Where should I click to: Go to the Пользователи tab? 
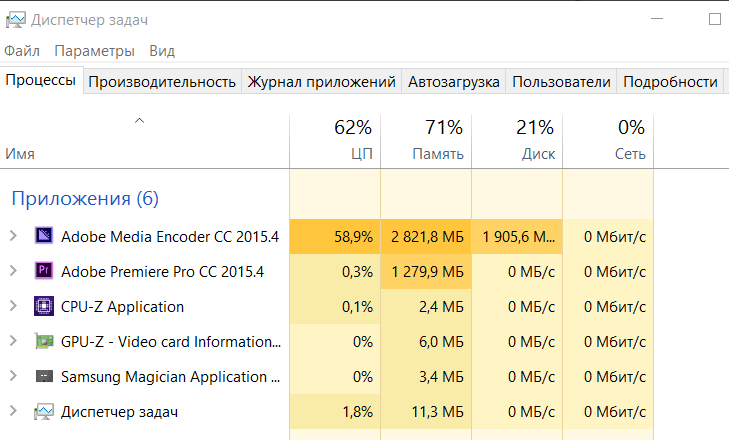pyautogui.click(x=561, y=82)
